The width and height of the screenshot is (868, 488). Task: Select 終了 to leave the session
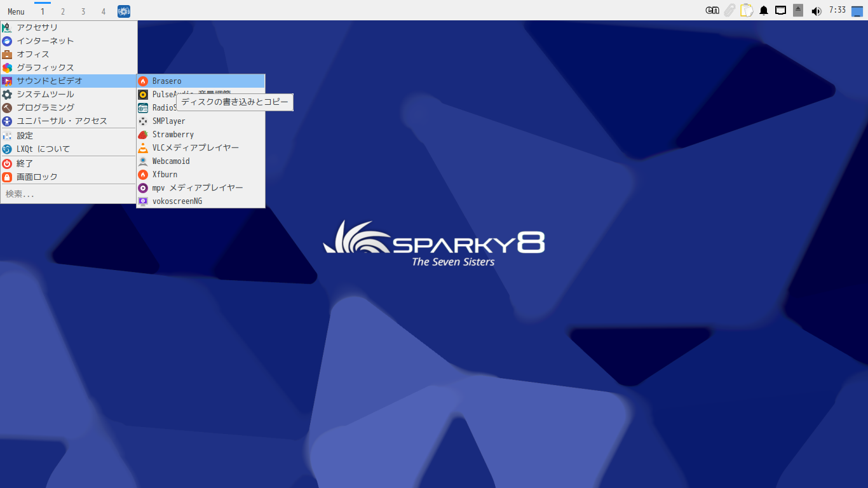[x=69, y=164]
